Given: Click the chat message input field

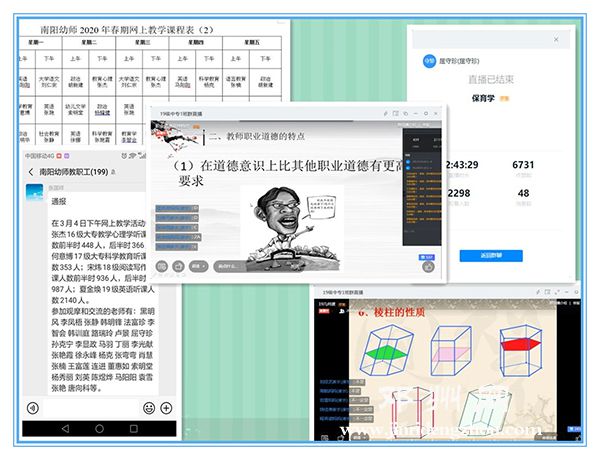Looking at the screenshot, I should click(91, 408).
